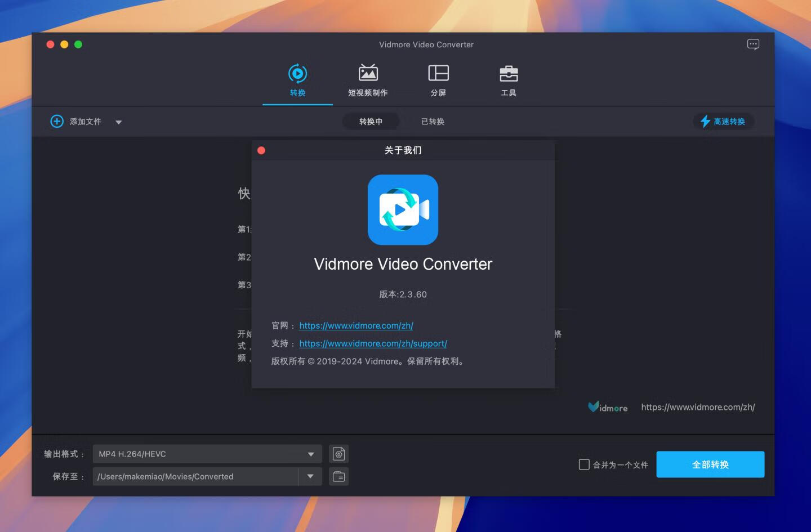This screenshot has width=811, height=532.
Task: Maximize the window with green button
Action: (78, 44)
